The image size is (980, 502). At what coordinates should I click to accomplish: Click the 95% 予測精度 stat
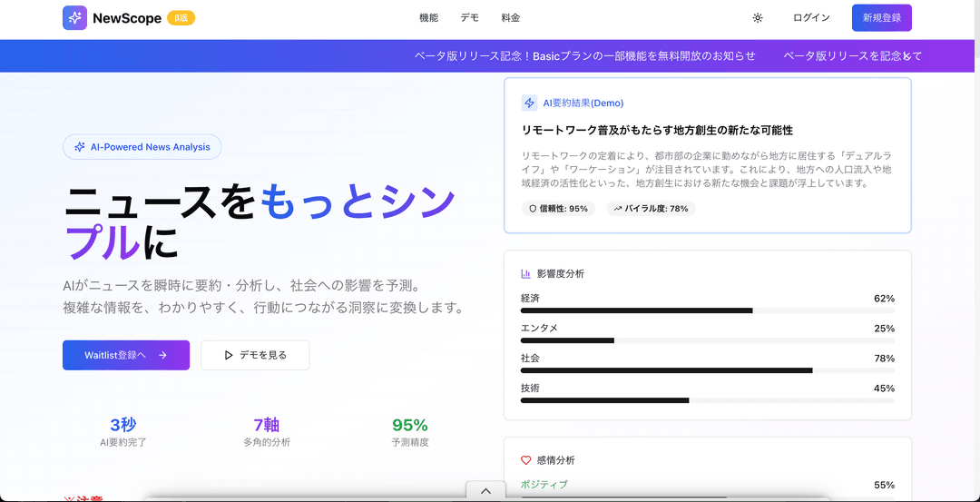pyautogui.click(x=410, y=433)
